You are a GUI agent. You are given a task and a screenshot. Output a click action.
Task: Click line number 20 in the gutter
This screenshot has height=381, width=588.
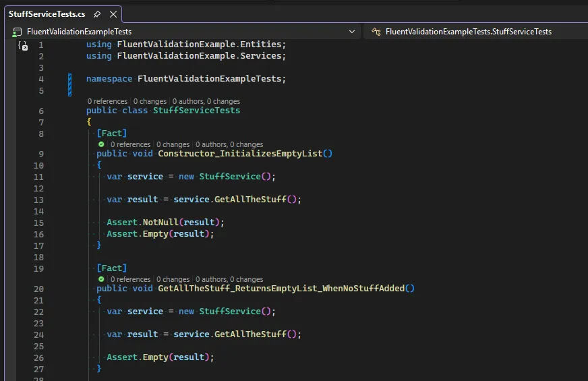(x=38, y=289)
